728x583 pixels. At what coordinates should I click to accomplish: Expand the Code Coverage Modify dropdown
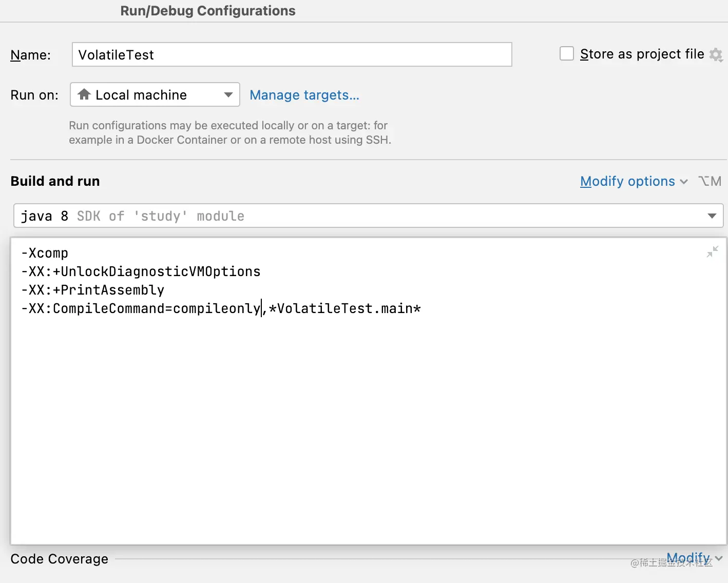click(x=695, y=558)
